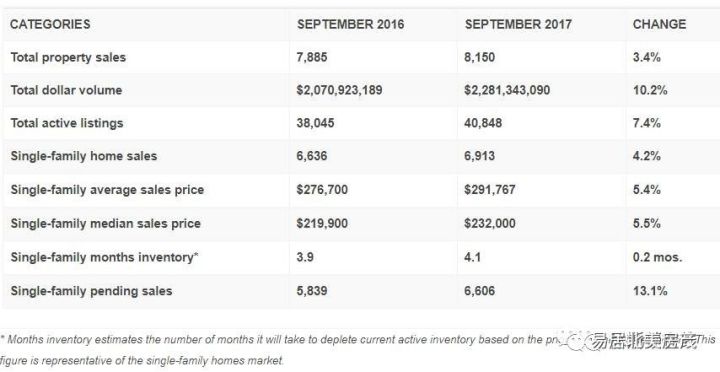The image size is (720, 372).
Task: Click the SEPTEMBER 2016 column header
Action: [x=350, y=24]
